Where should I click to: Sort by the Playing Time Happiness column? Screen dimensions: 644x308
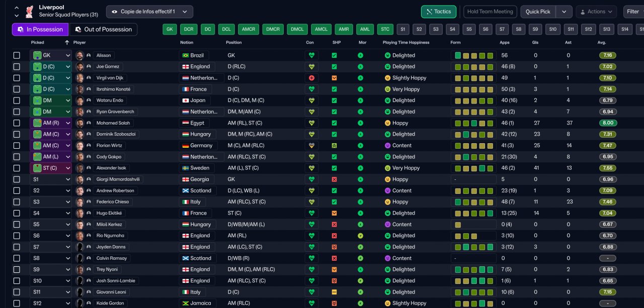[x=406, y=43]
